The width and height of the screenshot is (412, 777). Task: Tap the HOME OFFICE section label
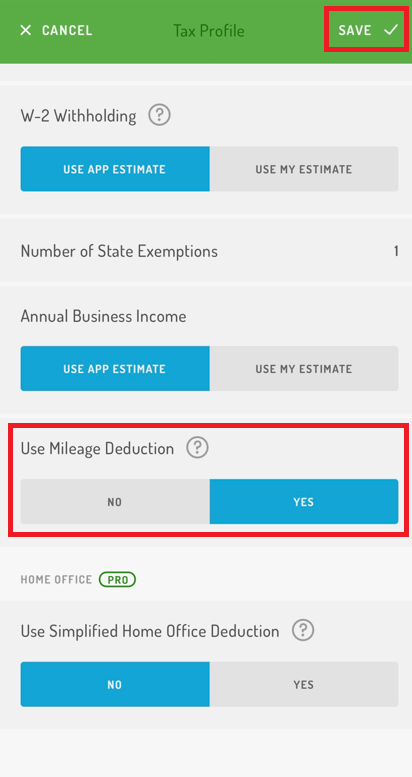point(56,579)
